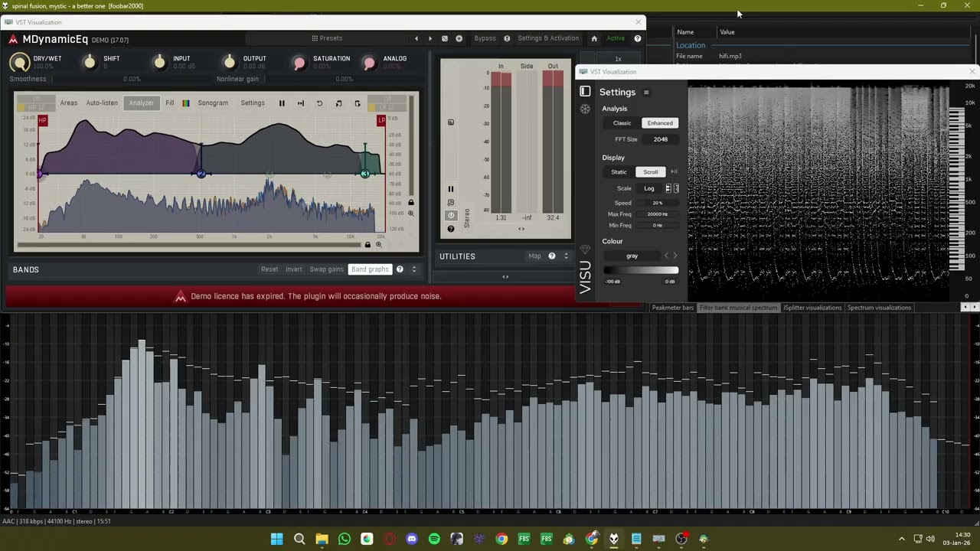
Task: Adjust the Speed slider in VISU settings
Action: [x=658, y=204]
